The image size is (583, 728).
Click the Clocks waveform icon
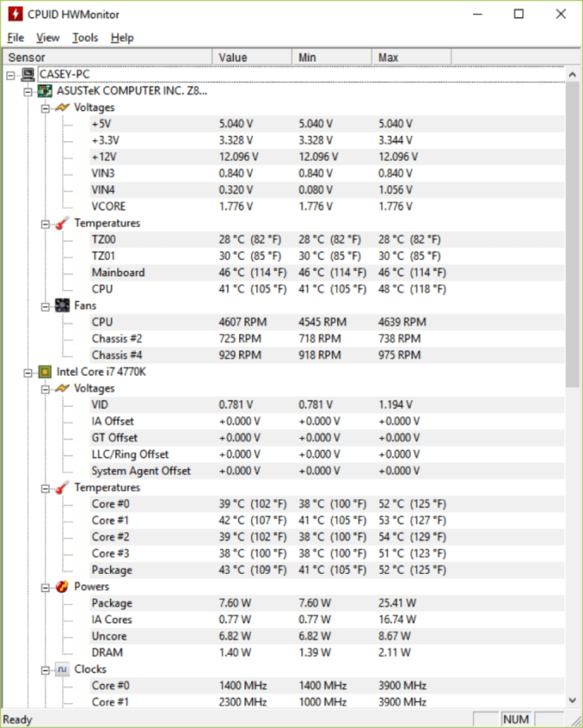pyautogui.click(x=62, y=669)
